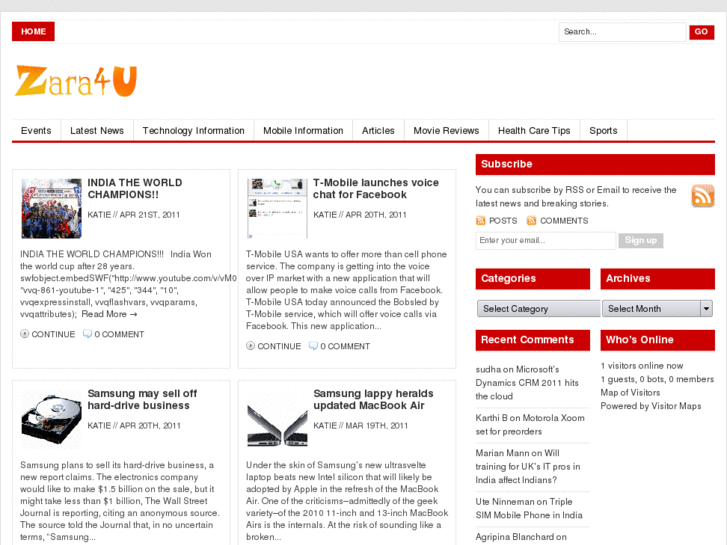Open Samsung lappy heralds MacBook Air headline

373,399
